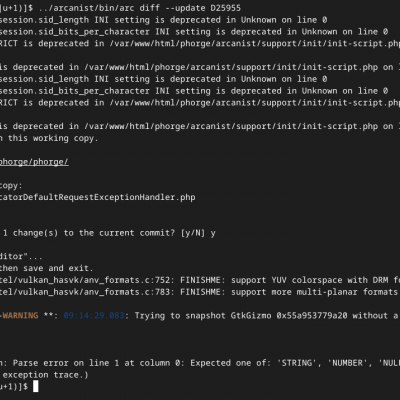
Task: Click the anv_formats.c:752 source reference
Action: 129,280
